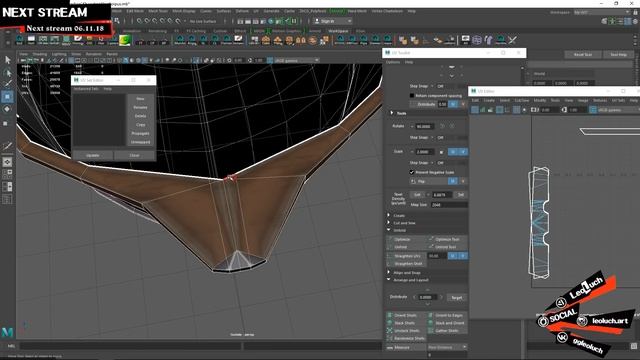Open Help menu in UV Toolkit window

409,62
